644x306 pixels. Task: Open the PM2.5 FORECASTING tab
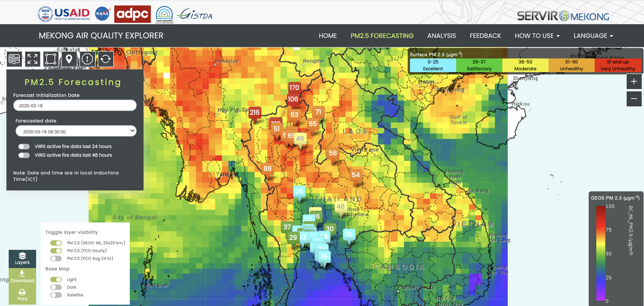(x=382, y=36)
